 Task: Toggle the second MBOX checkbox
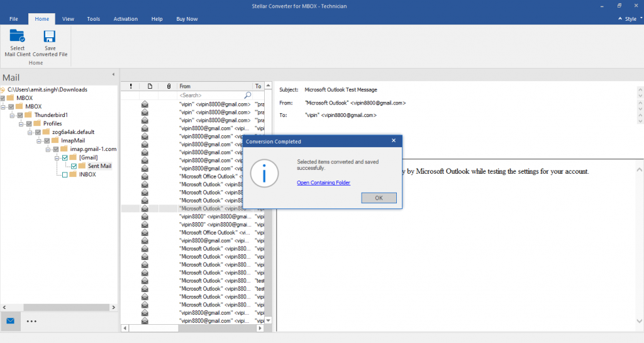(11, 107)
